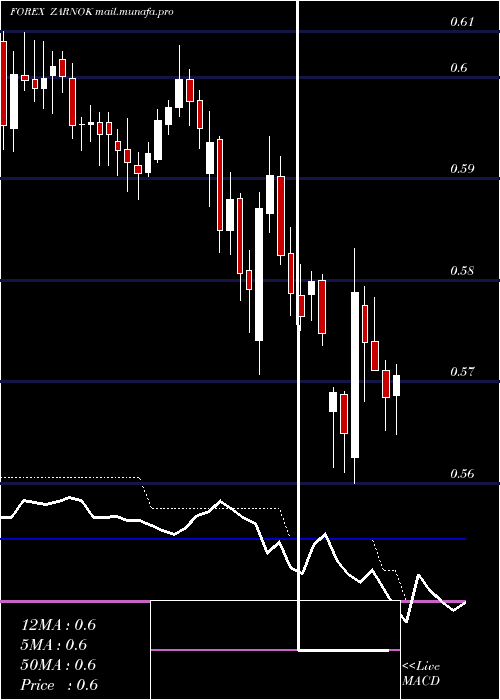Image resolution: width=500 pixels, height=700 pixels.
Task: Click the 5MA : 0.6 readout
Action: point(54,645)
